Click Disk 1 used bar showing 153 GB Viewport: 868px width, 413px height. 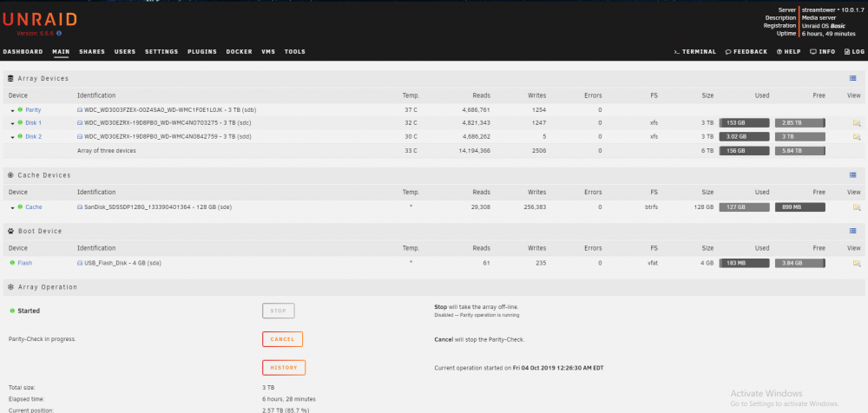(744, 123)
